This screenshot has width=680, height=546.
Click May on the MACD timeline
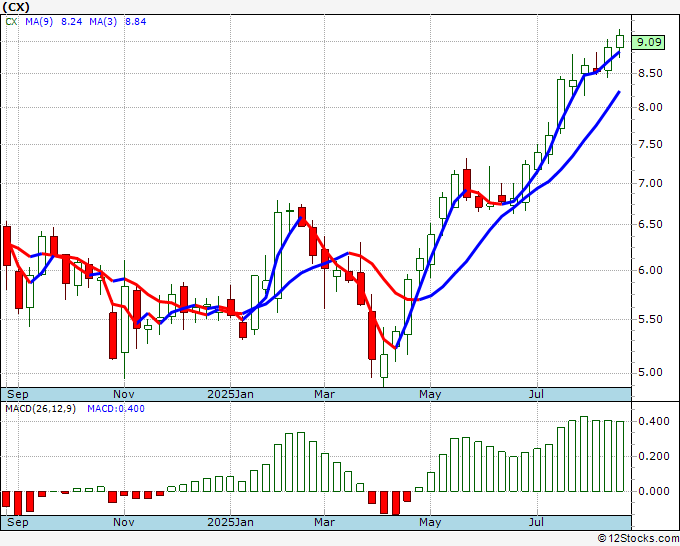click(430, 522)
